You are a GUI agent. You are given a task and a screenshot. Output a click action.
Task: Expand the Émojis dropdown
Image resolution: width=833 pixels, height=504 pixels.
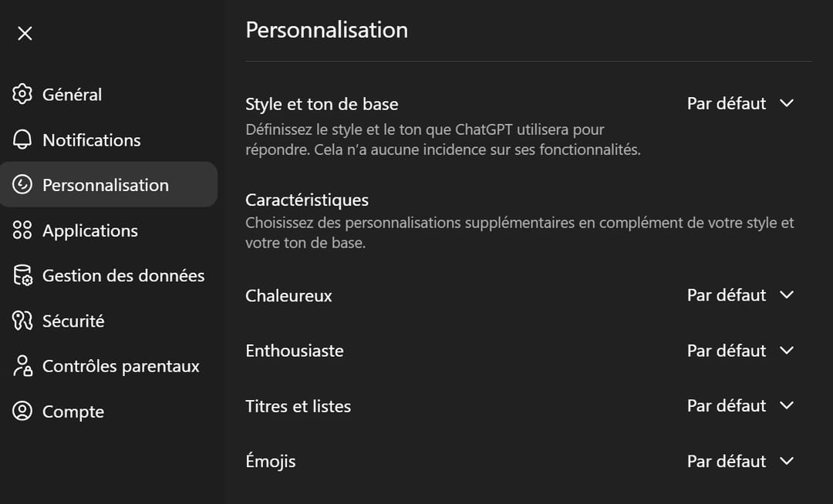pyautogui.click(x=740, y=462)
